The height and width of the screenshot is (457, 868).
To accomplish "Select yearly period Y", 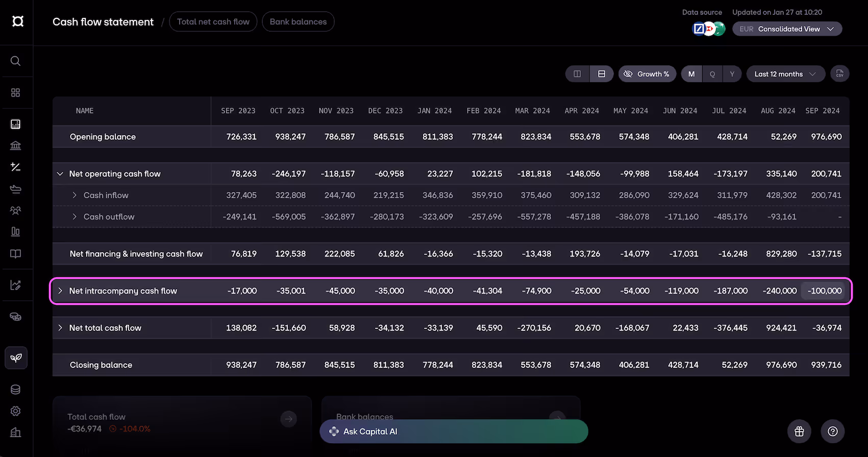I will click(x=732, y=74).
